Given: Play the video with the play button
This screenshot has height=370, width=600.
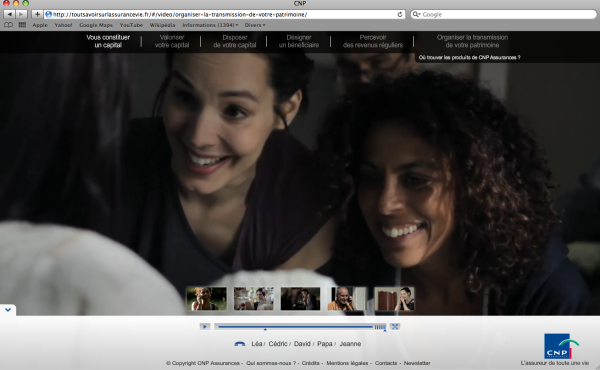Looking at the screenshot, I should pos(205,326).
